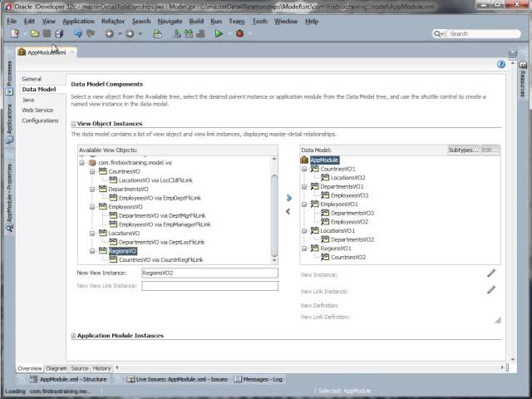Click the Redo toolbar icon
The height and width of the screenshot is (399, 532).
pos(91,33)
